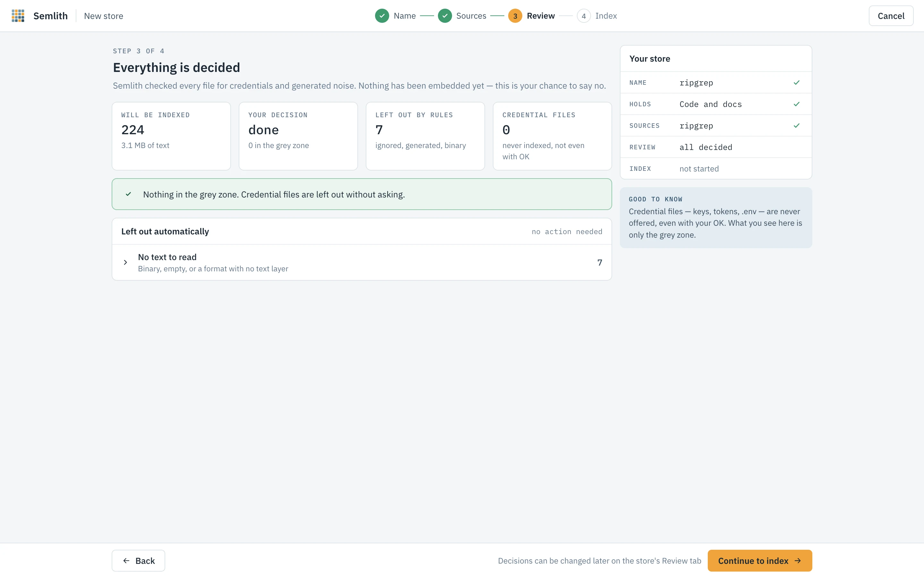Click the green check icon beside Name step
This screenshot has width=924, height=578.
[x=382, y=16]
